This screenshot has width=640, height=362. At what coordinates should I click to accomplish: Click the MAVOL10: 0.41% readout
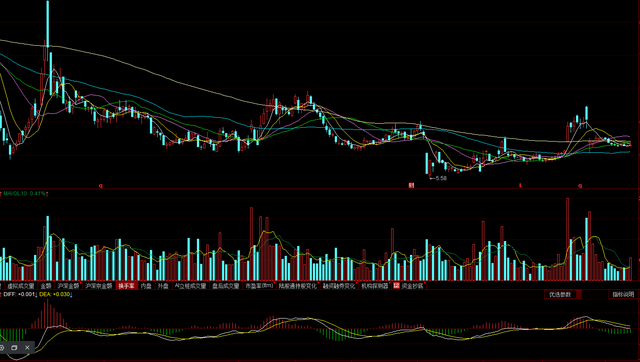click(x=24, y=193)
